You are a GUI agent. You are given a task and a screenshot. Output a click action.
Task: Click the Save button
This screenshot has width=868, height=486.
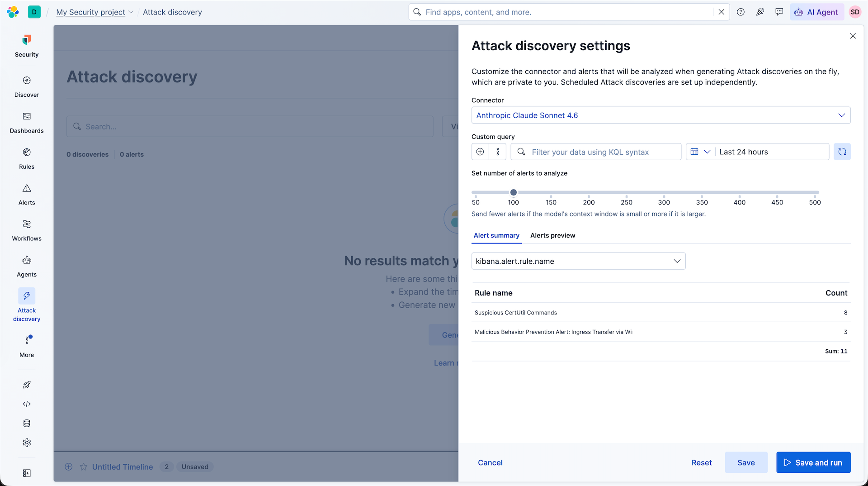pyautogui.click(x=746, y=462)
